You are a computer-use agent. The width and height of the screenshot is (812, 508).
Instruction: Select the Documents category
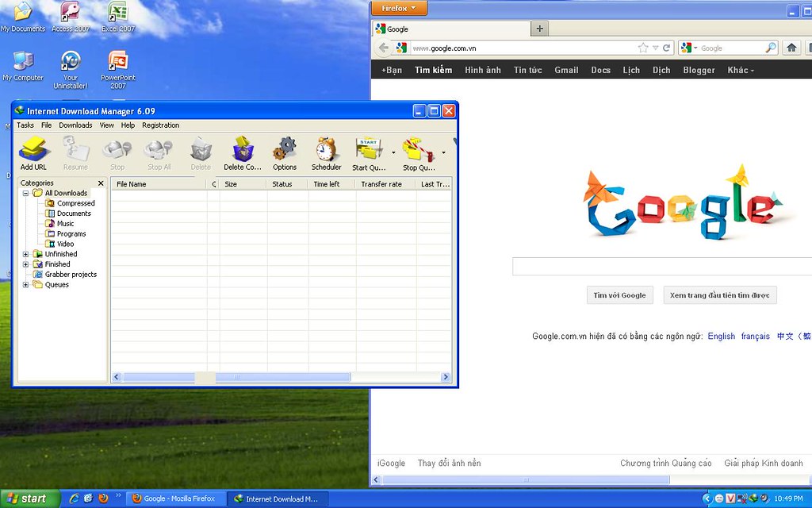point(68,214)
